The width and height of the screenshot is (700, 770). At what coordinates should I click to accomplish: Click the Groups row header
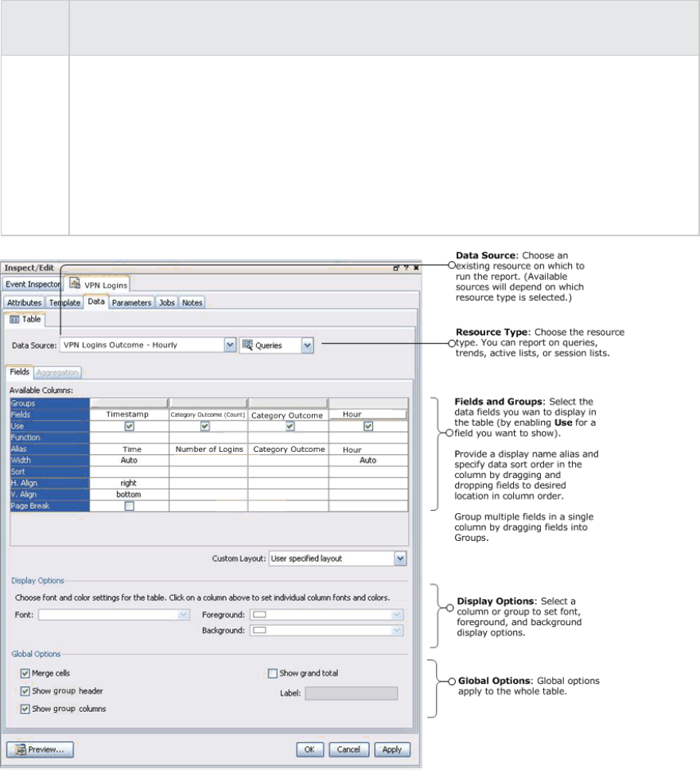coord(49,403)
